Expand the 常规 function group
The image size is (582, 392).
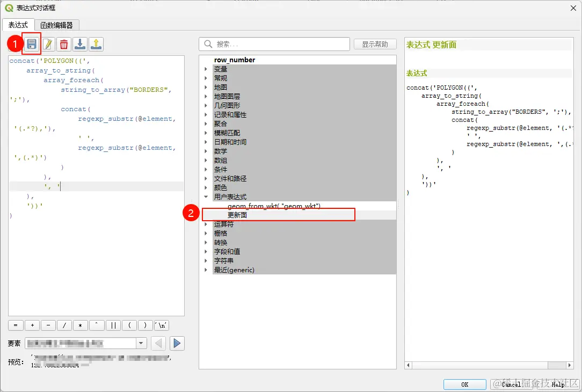pyautogui.click(x=206, y=78)
